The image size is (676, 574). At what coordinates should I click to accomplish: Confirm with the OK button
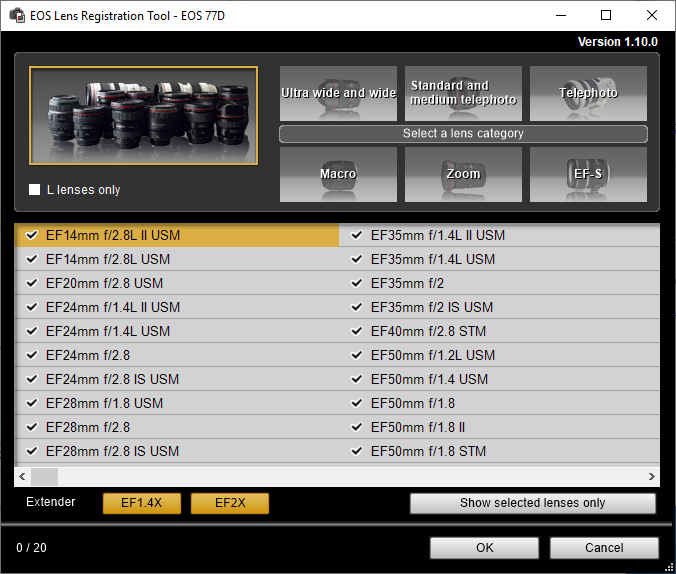(x=484, y=548)
